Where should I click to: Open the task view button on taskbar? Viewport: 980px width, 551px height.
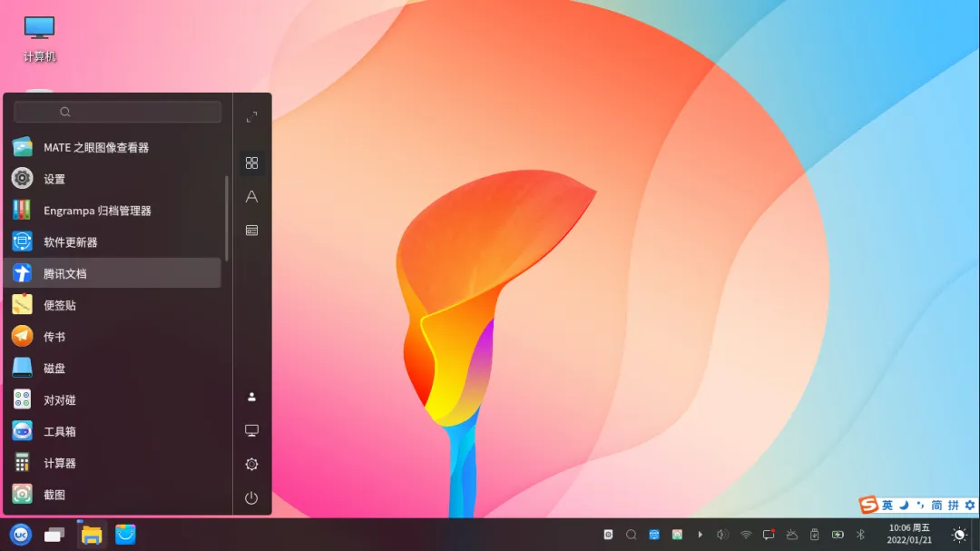pyautogui.click(x=54, y=535)
